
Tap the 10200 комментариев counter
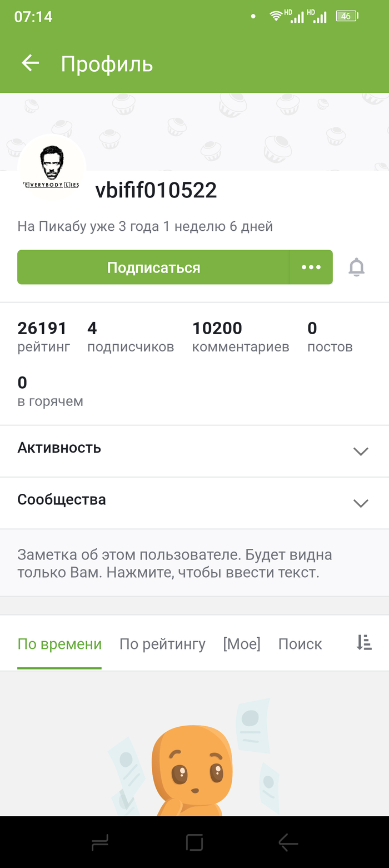(240, 336)
